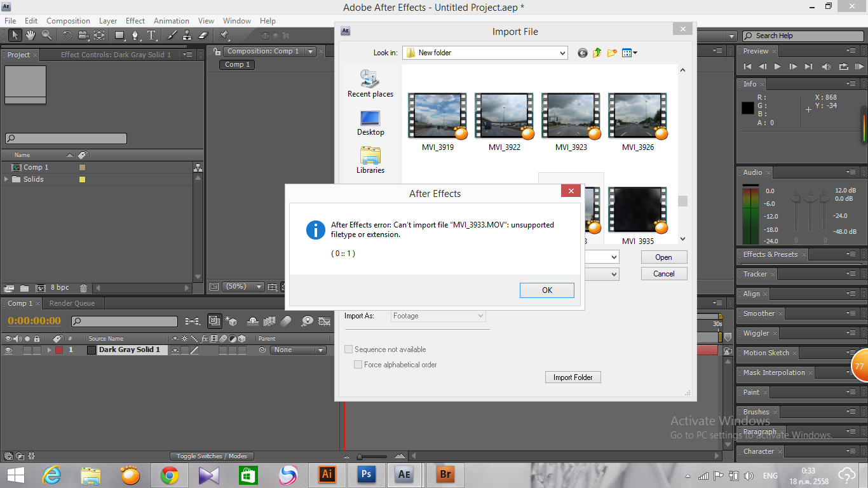Image resolution: width=868 pixels, height=488 pixels.
Task: Open the Layer menu
Action: coord(108,21)
